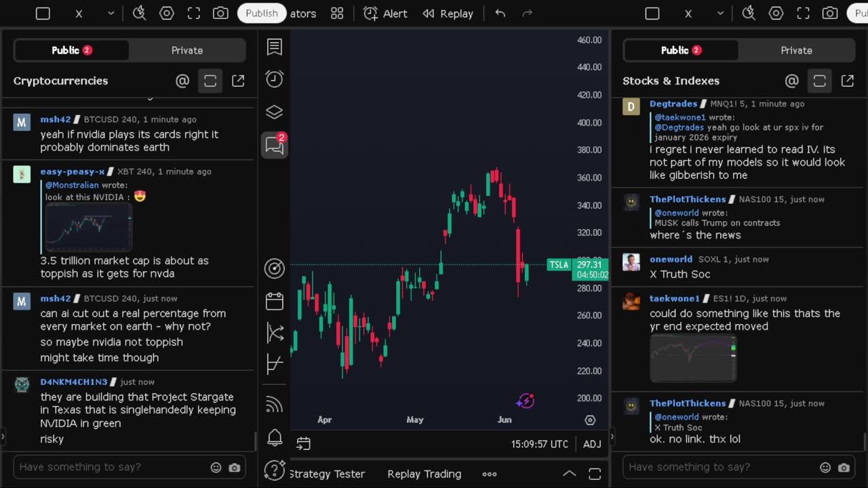Screen dimensions: 868x488
Task: Click the Alert button
Action: tap(385, 14)
